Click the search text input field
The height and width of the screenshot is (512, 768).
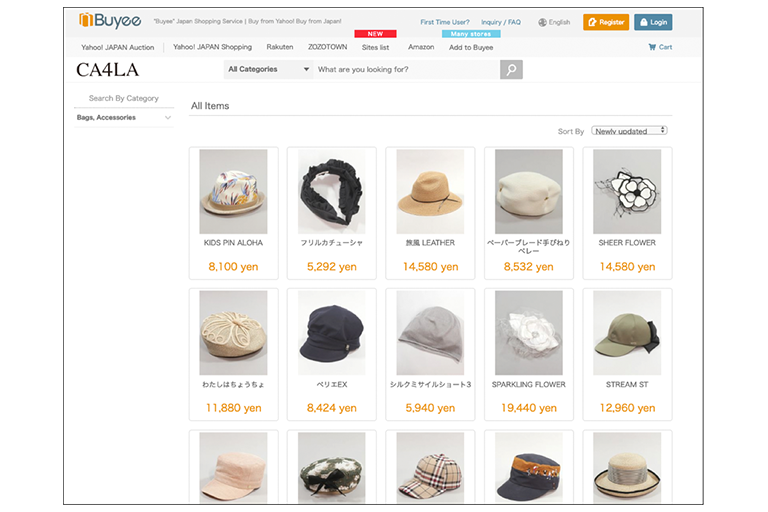click(x=405, y=70)
